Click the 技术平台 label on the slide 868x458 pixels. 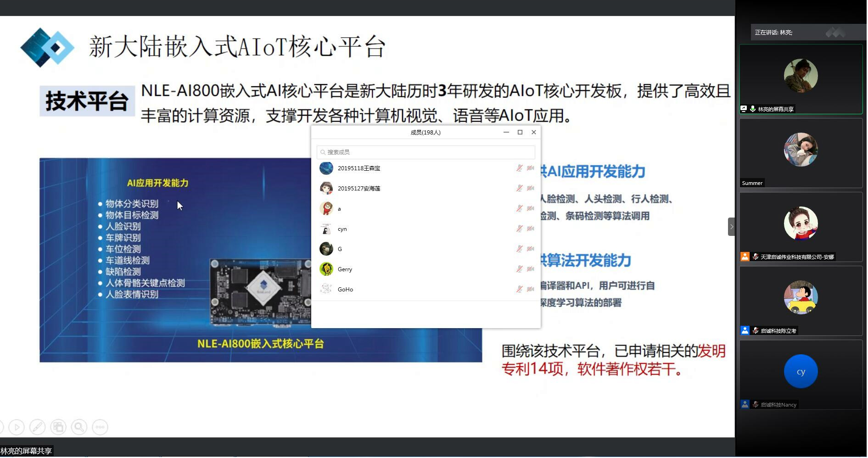pyautogui.click(x=87, y=101)
